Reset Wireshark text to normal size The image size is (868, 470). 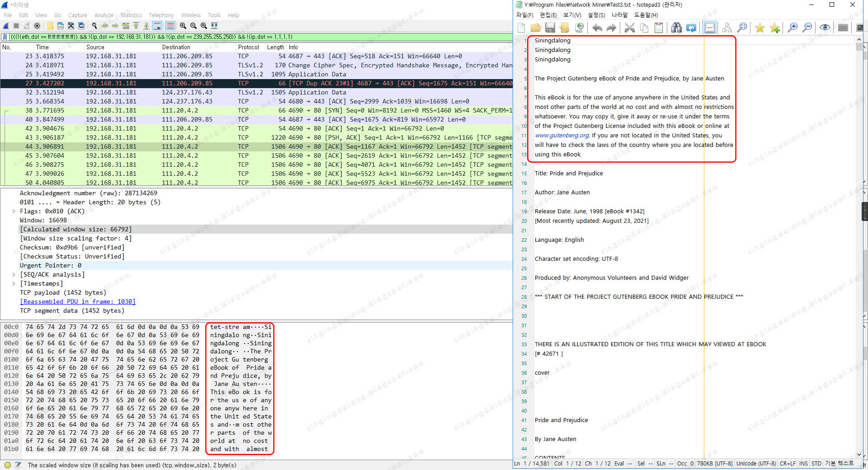[204, 26]
